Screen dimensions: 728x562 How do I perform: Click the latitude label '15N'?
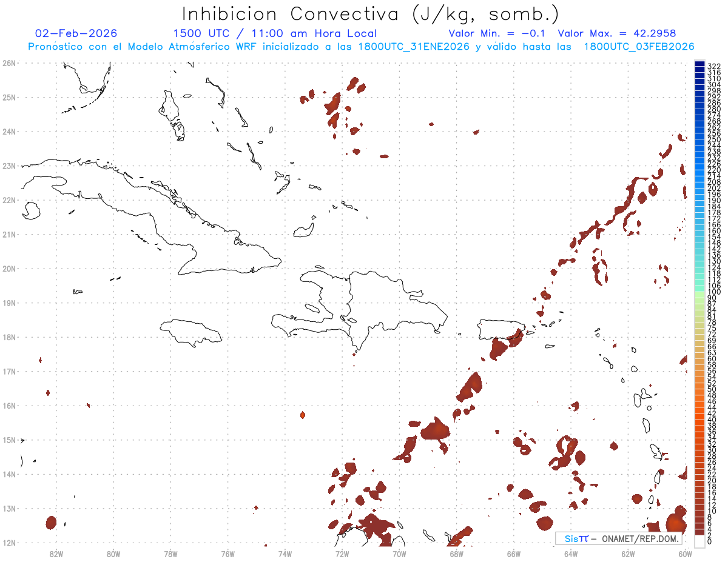8,440
